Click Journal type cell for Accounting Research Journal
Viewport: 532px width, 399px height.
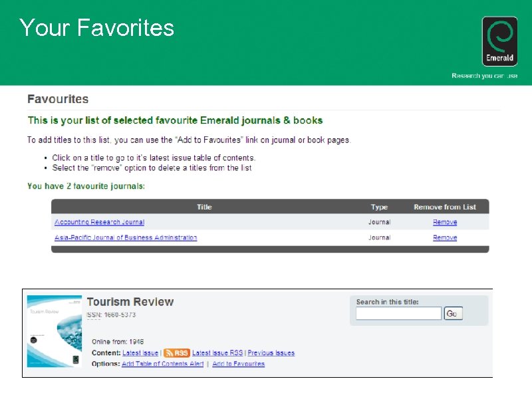pos(379,222)
